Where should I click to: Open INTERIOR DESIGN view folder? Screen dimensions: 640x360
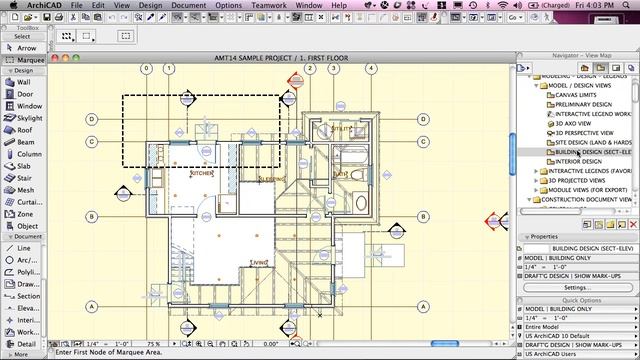click(x=578, y=162)
